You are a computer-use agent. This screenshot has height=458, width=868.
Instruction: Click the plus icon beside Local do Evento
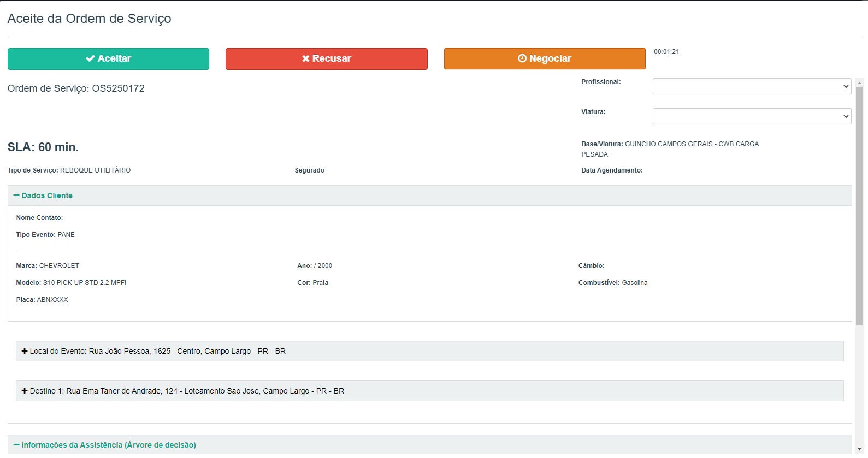point(25,351)
